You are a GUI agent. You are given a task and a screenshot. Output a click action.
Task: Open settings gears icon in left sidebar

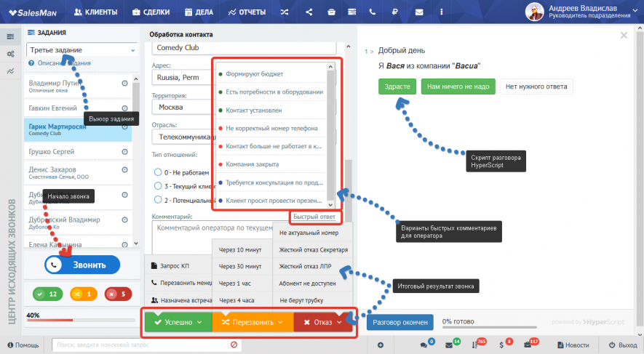pyautogui.click(x=10, y=54)
